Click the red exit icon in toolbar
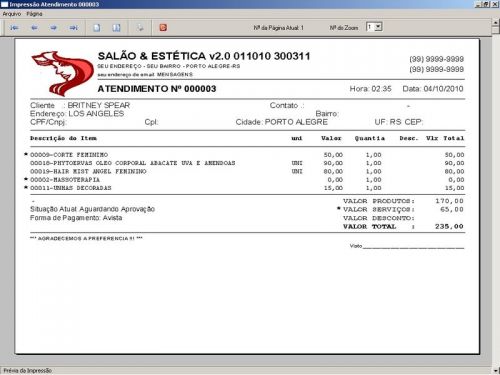The image size is (500, 375). click(x=163, y=28)
